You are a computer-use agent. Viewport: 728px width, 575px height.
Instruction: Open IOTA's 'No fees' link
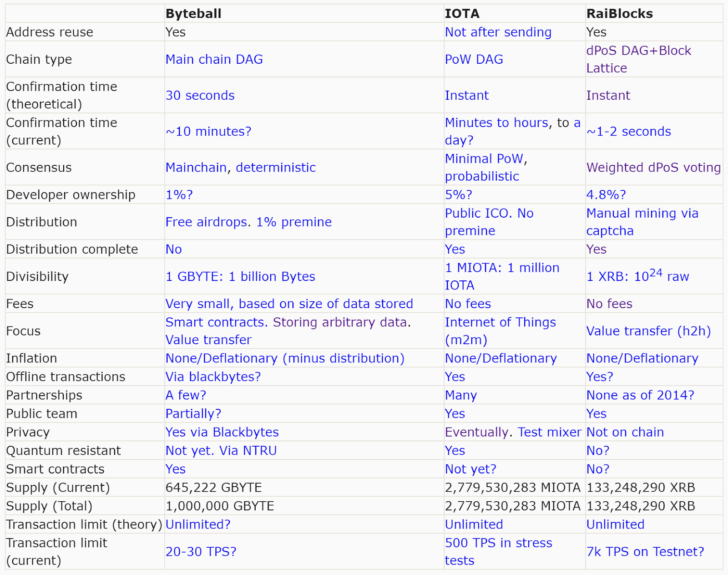468,304
